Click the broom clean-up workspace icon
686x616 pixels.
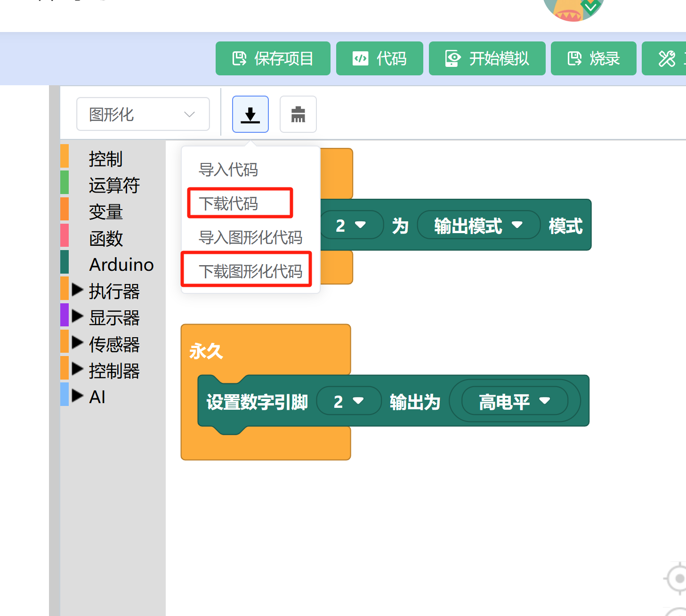pyautogui.click(x=298, y=114)
